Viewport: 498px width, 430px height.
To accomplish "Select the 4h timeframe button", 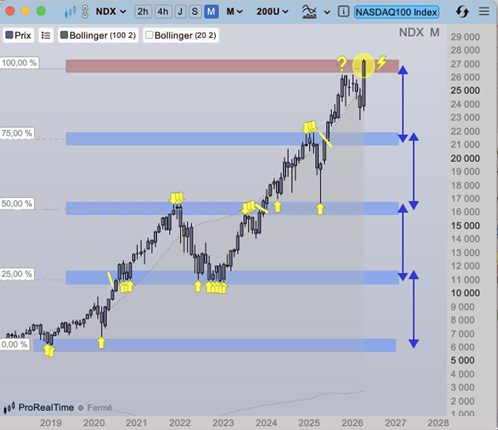I will [163, 12].
